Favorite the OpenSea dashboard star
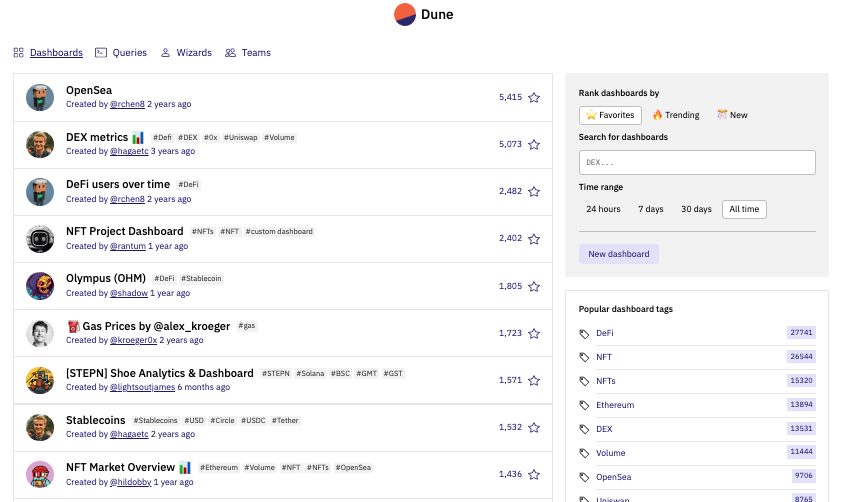Viewport: 846px width, 502px height. [x=534, y=98]
